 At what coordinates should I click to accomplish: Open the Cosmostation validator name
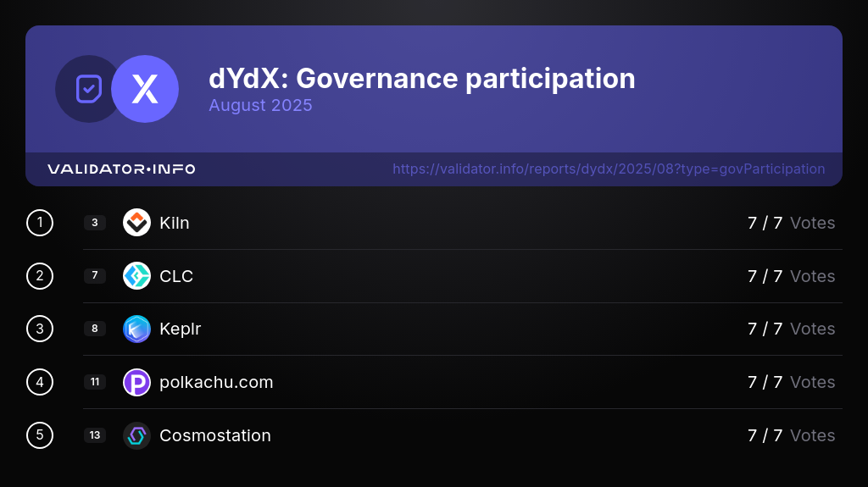(215, 435)
